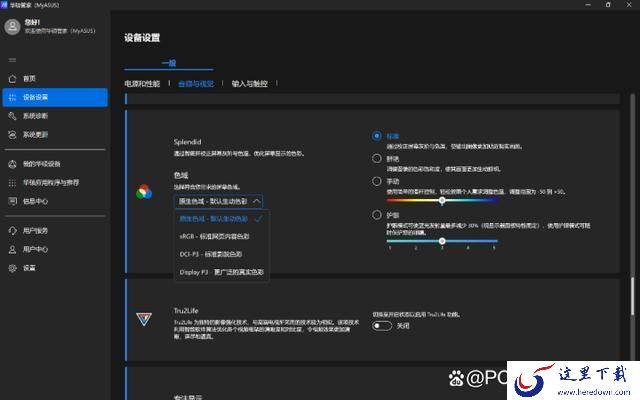Image resolution: width=640 pixels, height=400 pixels.
Task: Open the 电源和性能 section tab
Action: pyautogui.click(x=142, y=84)
